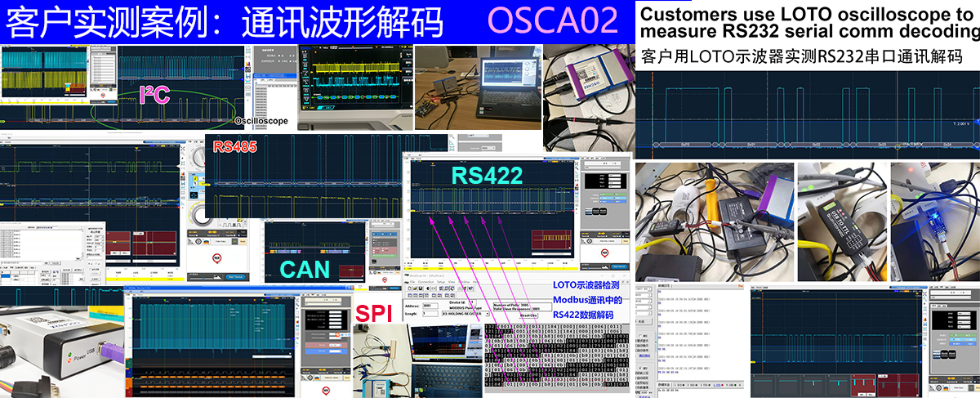Click the pink I²C label

click(x=155, y=94)
